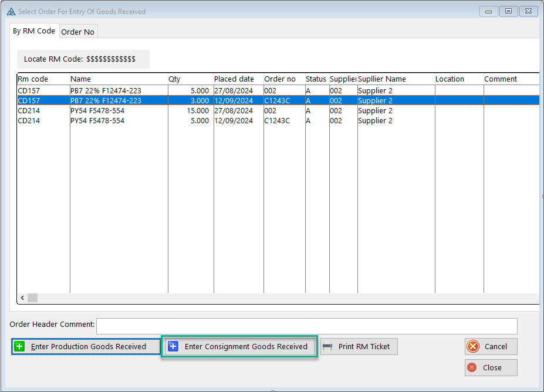Click the horizontal scrollbar left arrow
This screenshot has width=544, height=392.
tap(22, 298)
